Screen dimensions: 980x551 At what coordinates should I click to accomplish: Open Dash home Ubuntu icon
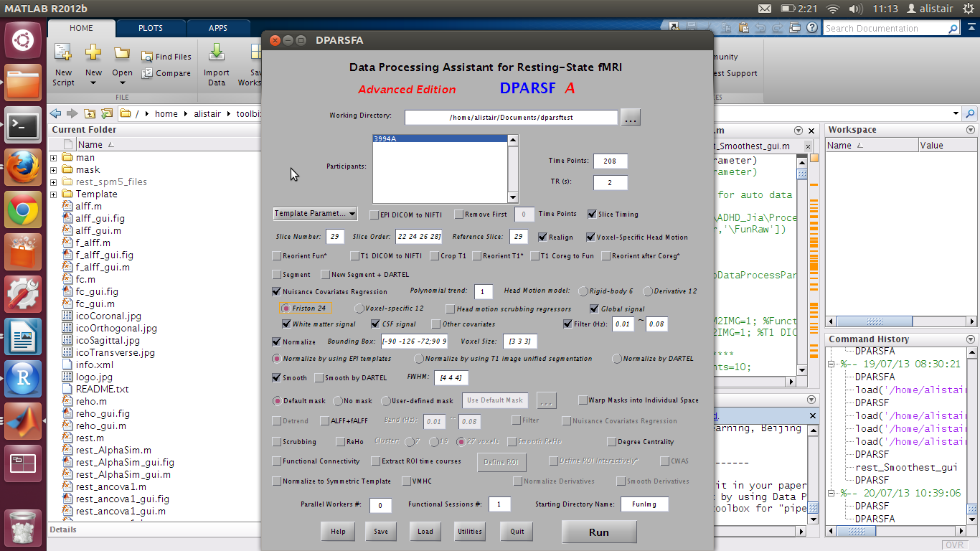coord(23,41)
